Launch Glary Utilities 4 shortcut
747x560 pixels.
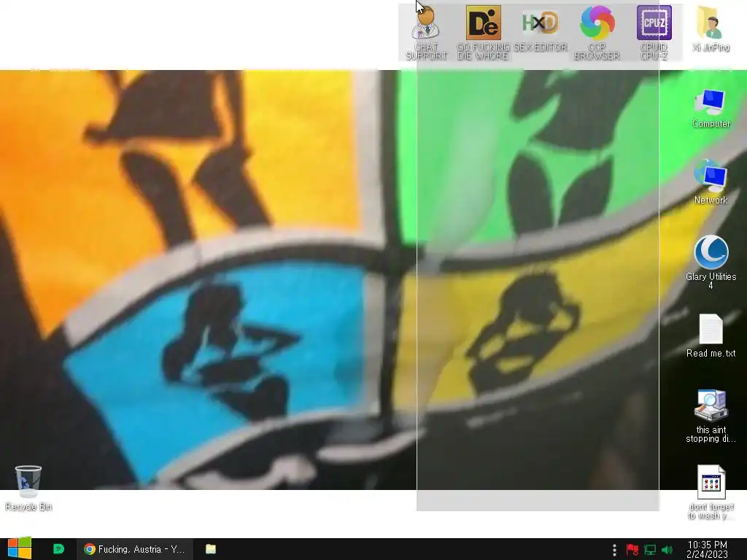click(x=711, y=262)
